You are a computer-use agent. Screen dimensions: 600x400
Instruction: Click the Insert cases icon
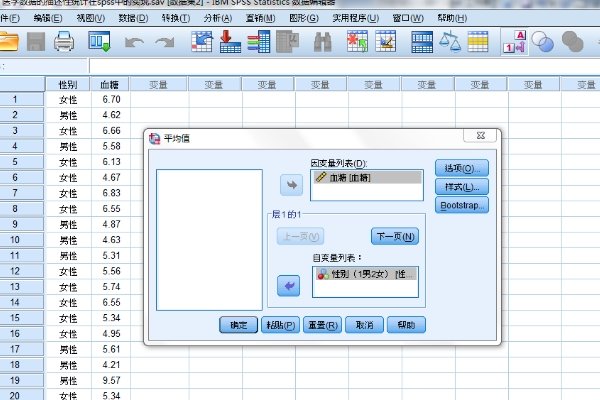pyautogui.click(x=357, y=41)
